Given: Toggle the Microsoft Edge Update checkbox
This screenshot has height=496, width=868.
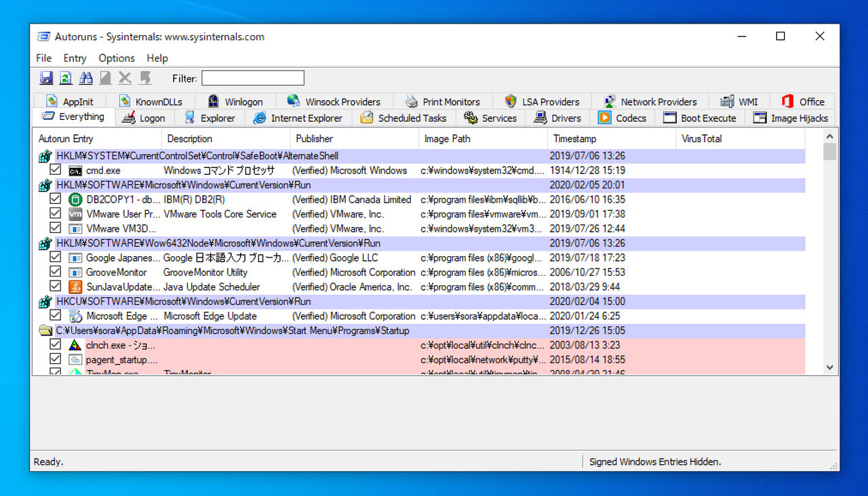Looking at the screenshot, I should (x=56, y=316).
